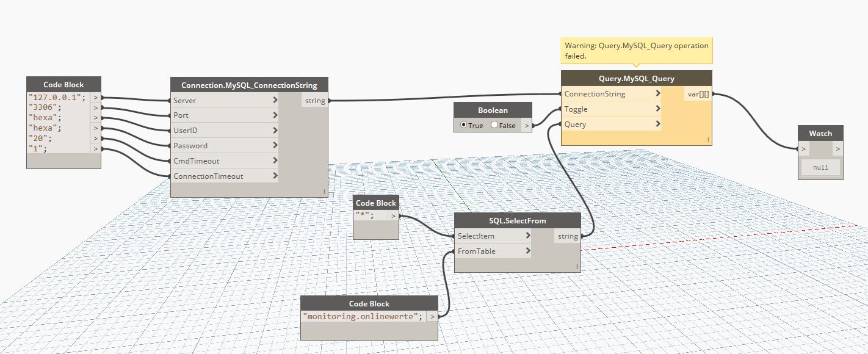868x354 pixels.
Task: Click the Watch node output port
Action: tap(837, 149)
